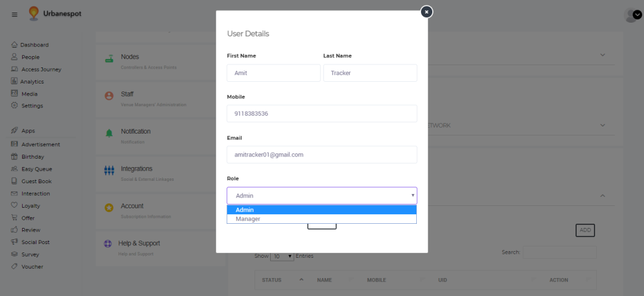Expand the NETWORK section chevron
The height and width of the screenshot is (296, 644).
click(x=602, y=125)
